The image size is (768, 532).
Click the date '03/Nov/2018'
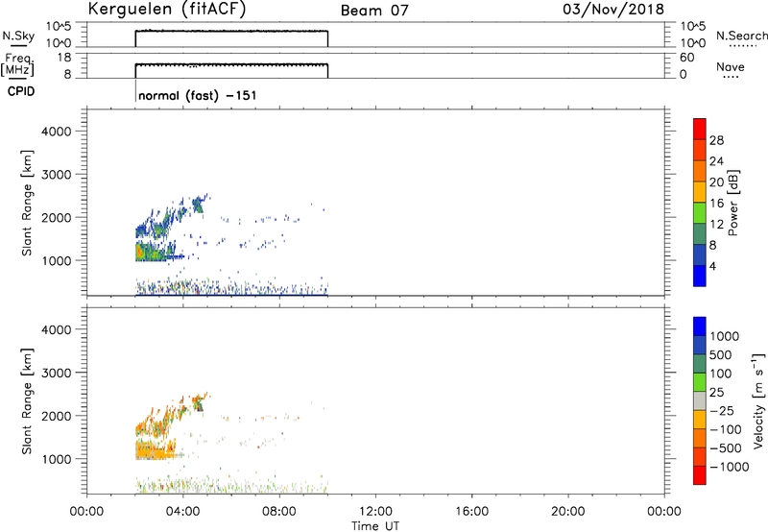click(613, 10)
